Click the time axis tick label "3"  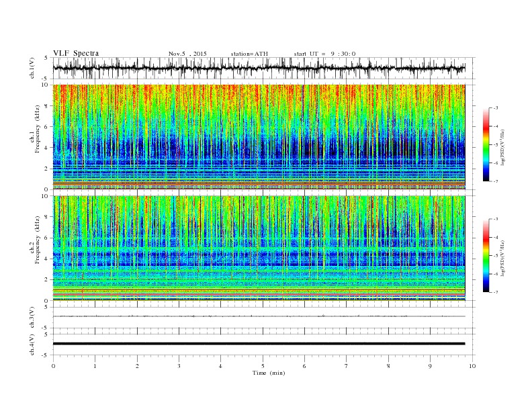[179, 366]
